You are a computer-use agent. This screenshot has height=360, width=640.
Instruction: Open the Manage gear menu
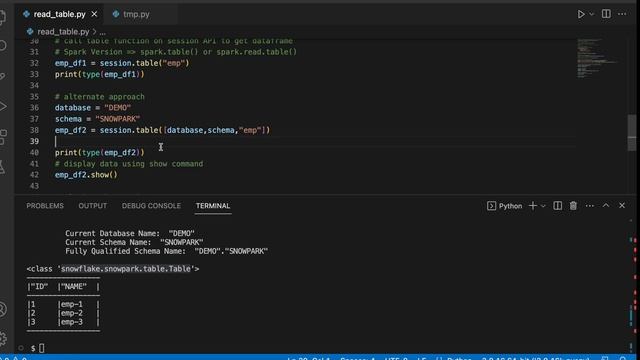click(2, 338)
